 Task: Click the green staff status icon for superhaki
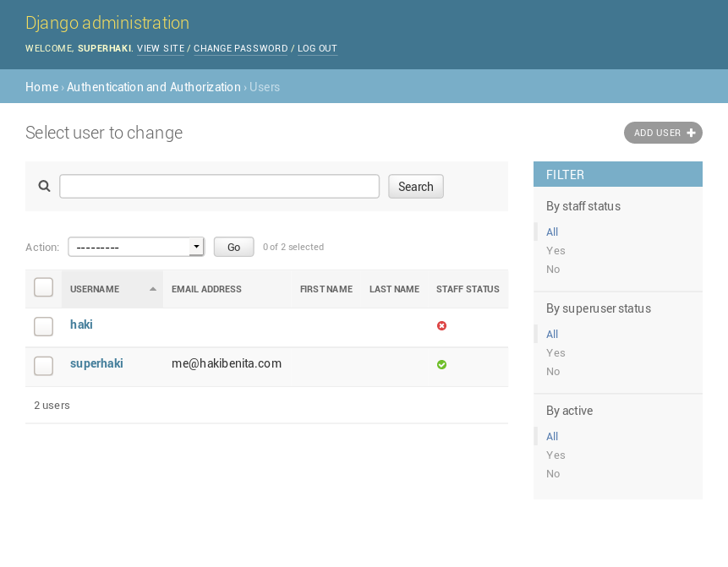point(441,364)
